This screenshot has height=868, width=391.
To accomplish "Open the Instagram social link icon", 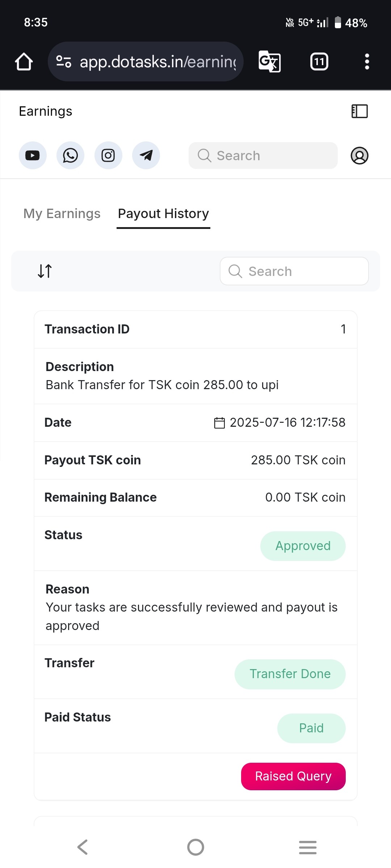I will (108, 156).
